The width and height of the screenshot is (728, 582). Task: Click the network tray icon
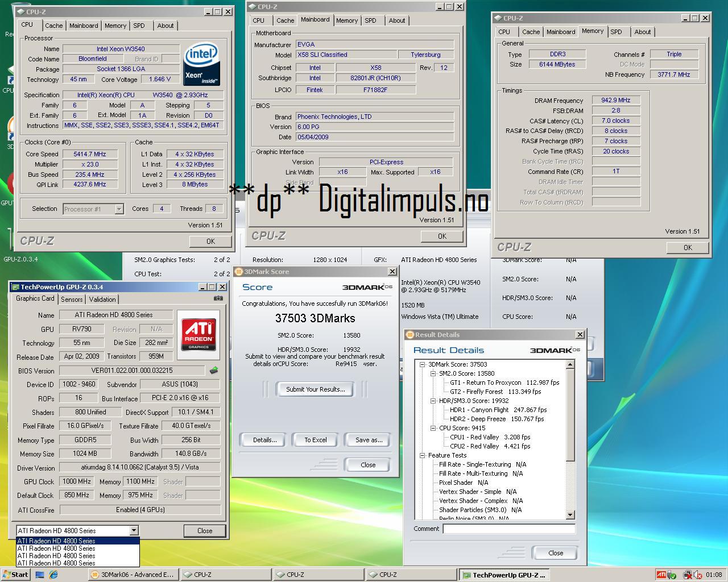tap(687, 575)
